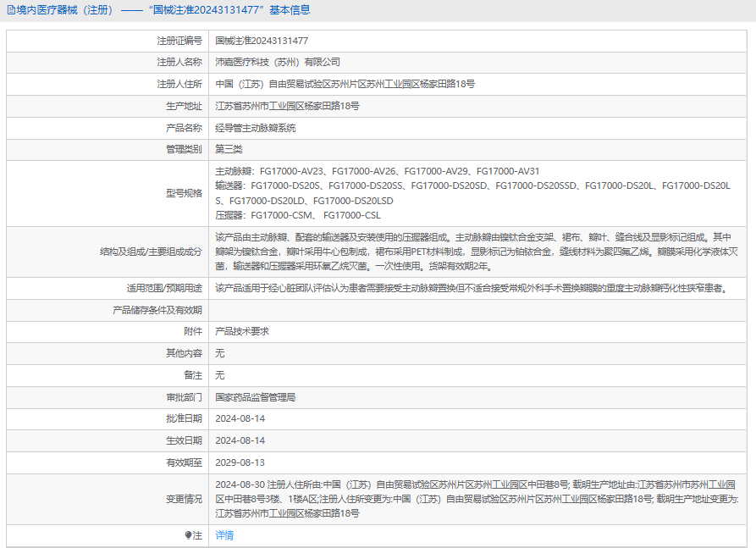Click the 主动脉瓣 model list line
Viewport: 756px width, 548px height.
click(377, 171)
